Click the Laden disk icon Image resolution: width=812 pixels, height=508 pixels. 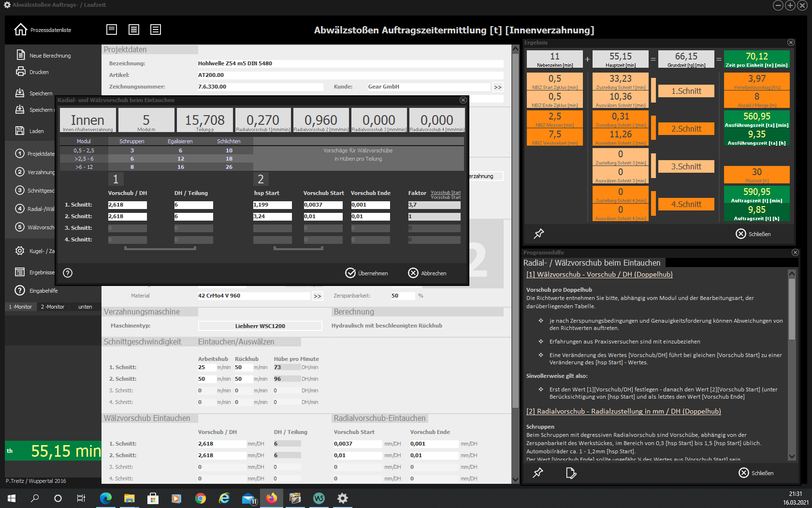(x=20, y=131)
